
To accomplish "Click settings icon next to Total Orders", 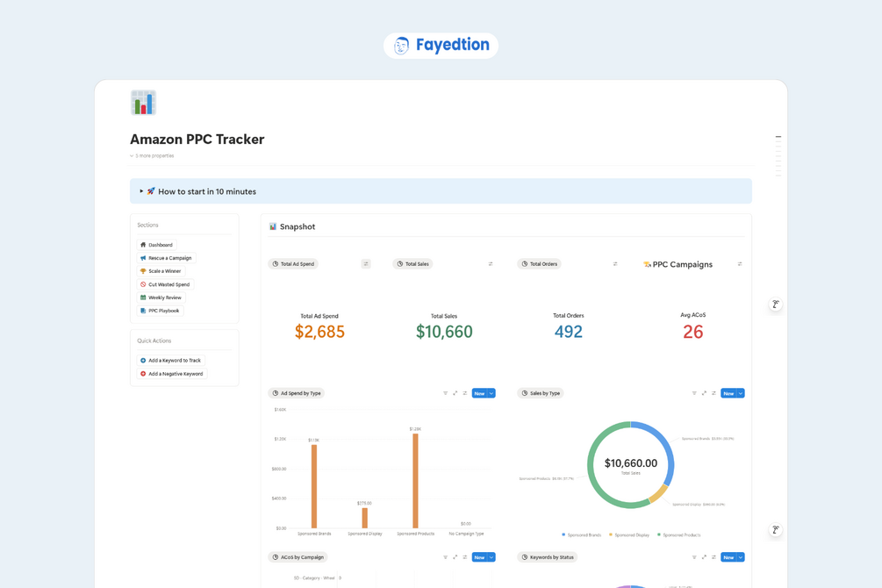I will pos(615,264).
